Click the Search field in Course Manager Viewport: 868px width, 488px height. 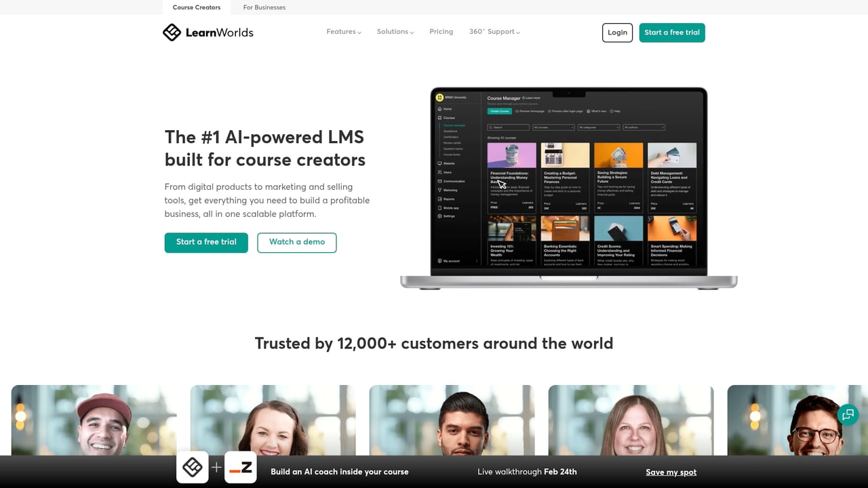coord(509,127)
